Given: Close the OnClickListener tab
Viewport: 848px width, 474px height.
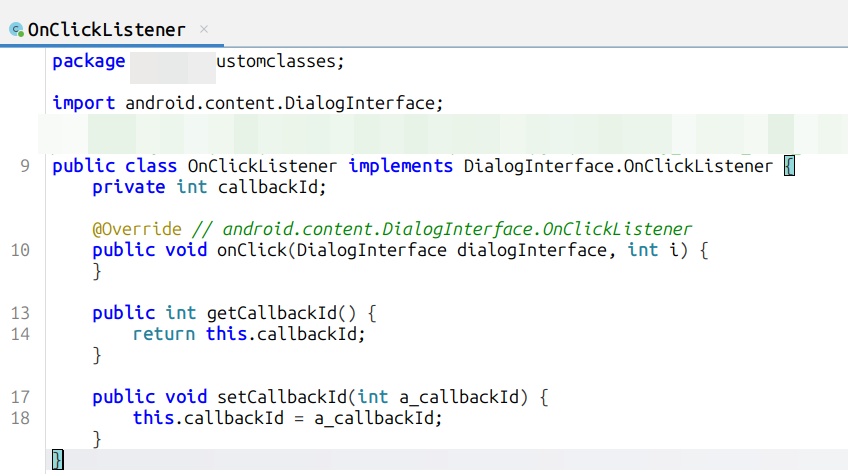Looking at the screenshot, I should (204, 29).
